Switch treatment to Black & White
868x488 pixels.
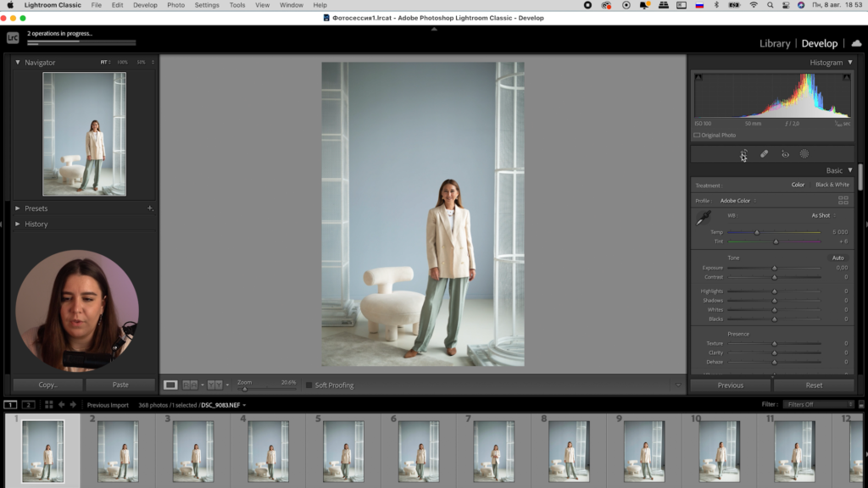click(832, 185)
